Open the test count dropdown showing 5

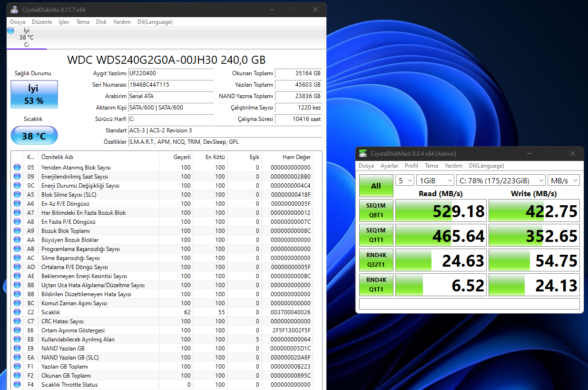(404, 180)
